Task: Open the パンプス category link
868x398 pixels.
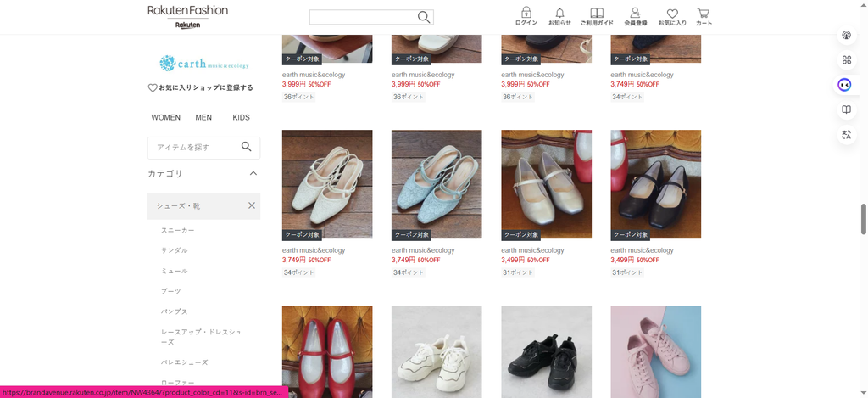Action: point(175,311)
